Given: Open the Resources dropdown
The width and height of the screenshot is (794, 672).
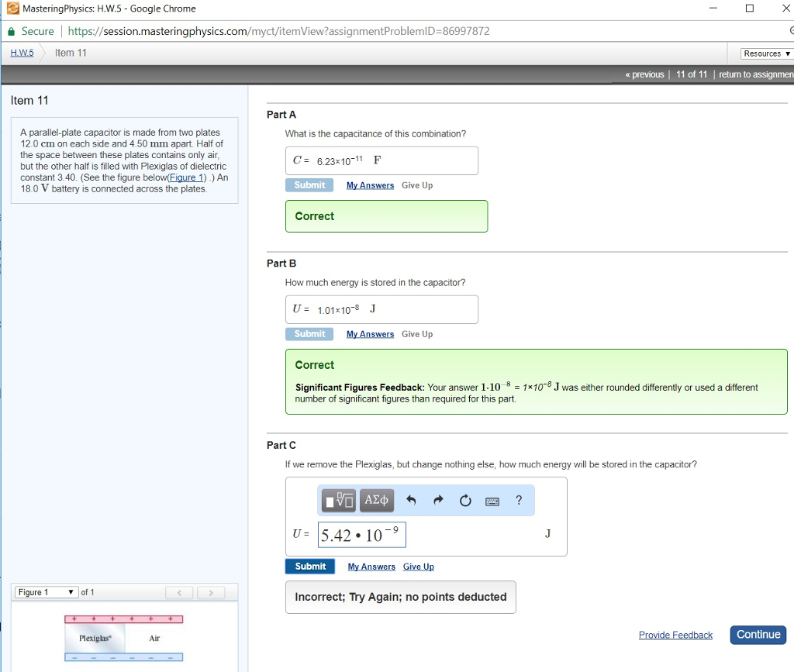Looking at the screenshot, I should pos(765,53).
